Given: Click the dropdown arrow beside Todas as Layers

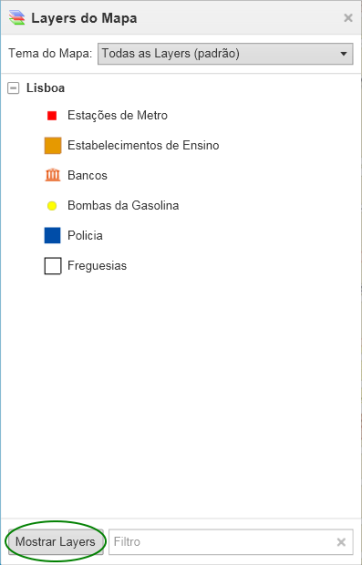Looking at the screenshot, I should (x=343, y=54).
